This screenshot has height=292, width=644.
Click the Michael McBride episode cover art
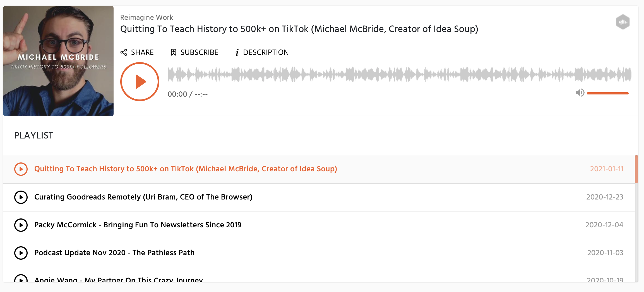58,61
